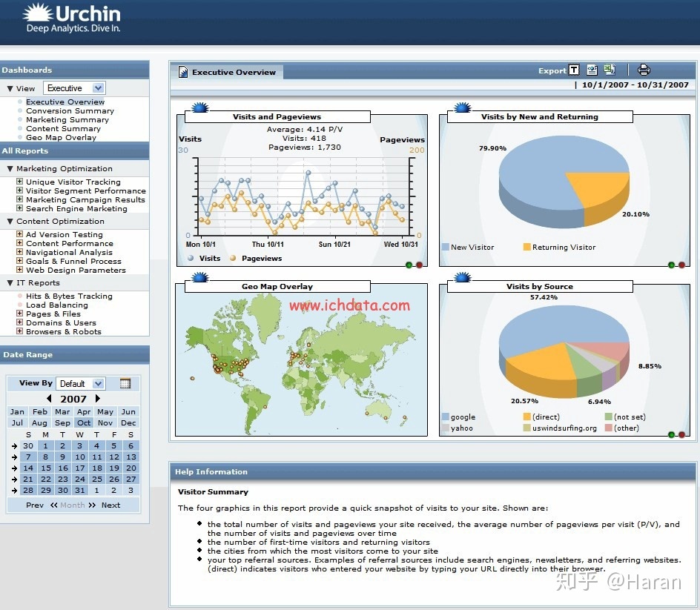Viewport: 700px width, 610px height.
Task: Open Conversion Summary dashboard
Action: [x=70, y=110]
